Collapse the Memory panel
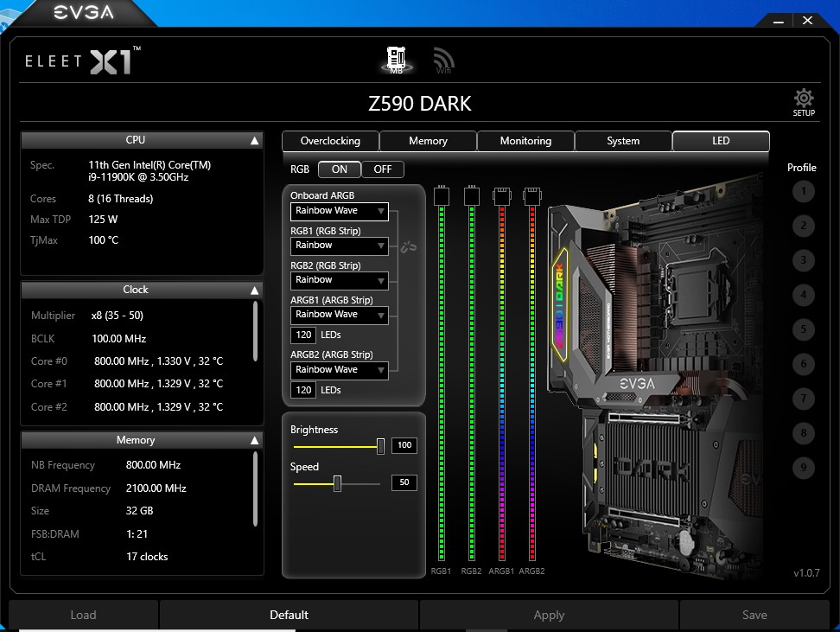The width and height of the screenshot is (840, 632). point(254,440)
